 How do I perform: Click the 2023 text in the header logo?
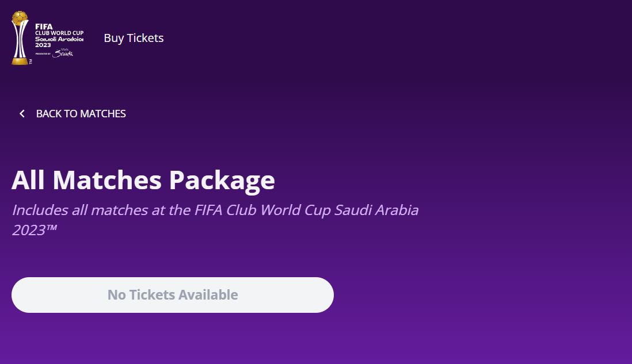[x=43, y=45]
